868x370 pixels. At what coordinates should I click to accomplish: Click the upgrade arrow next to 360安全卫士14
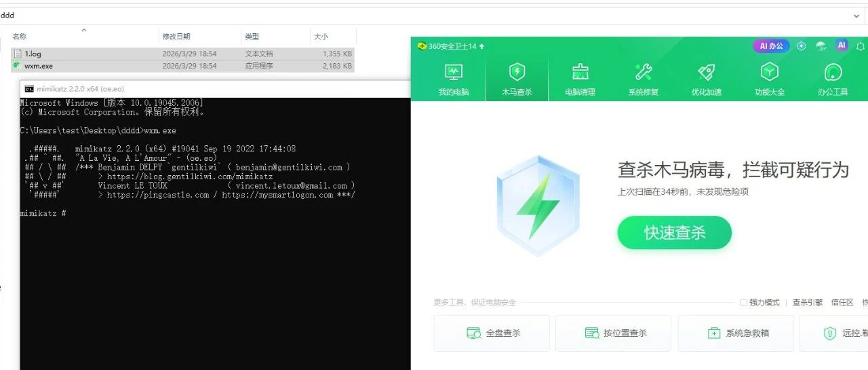point(481,46)
